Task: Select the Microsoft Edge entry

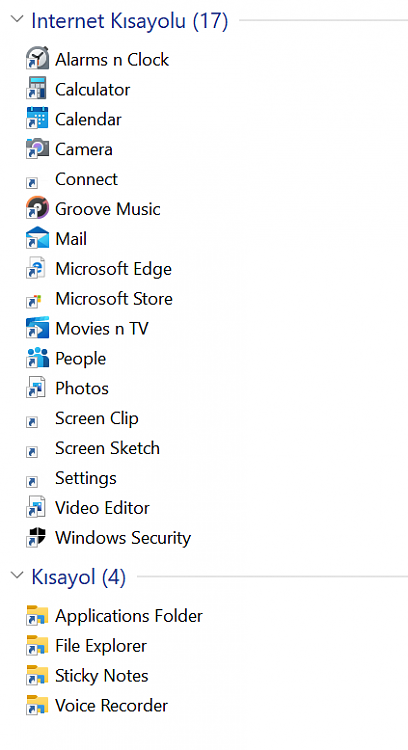Action: pyautogui.click(x=99, y=269)
